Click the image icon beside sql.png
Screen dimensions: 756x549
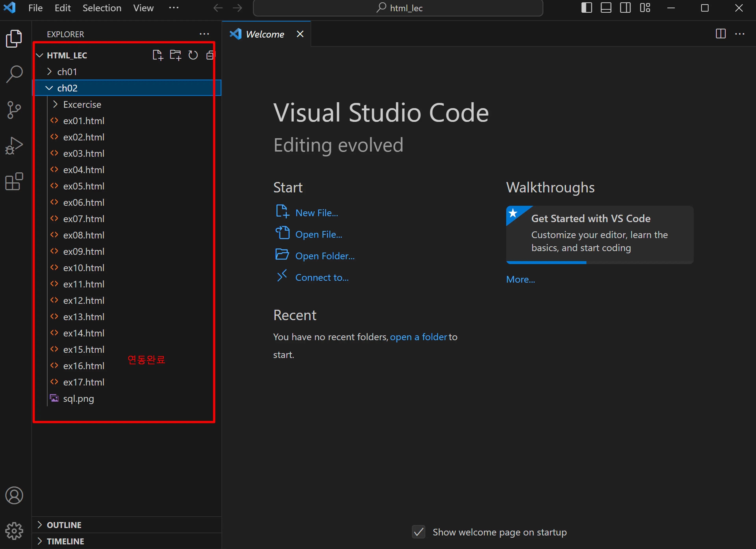click(x=54, y=398)
